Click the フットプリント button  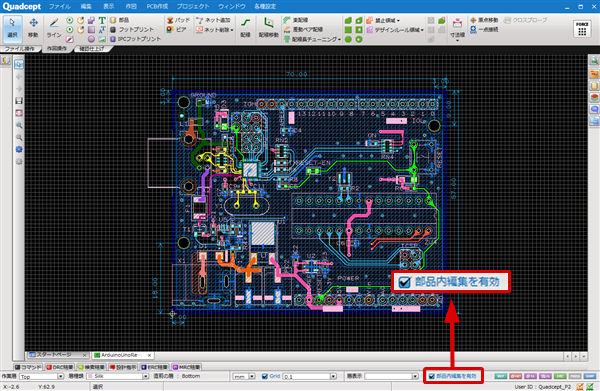tap(132, 29)
